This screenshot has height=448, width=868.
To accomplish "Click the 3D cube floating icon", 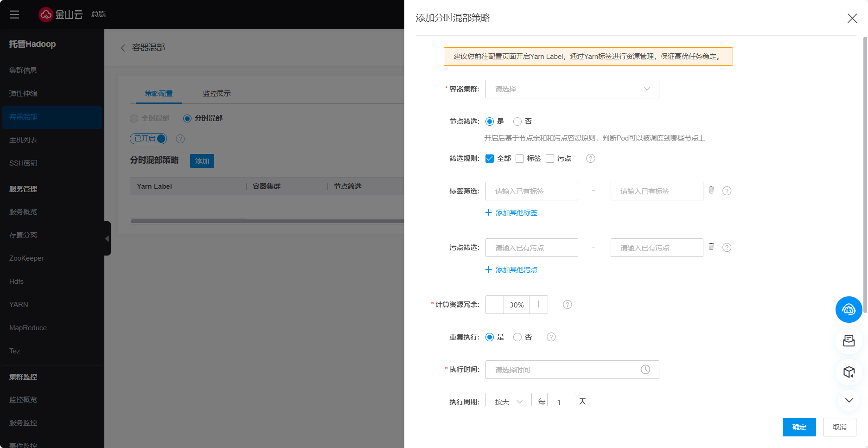I will click(849, 372).
